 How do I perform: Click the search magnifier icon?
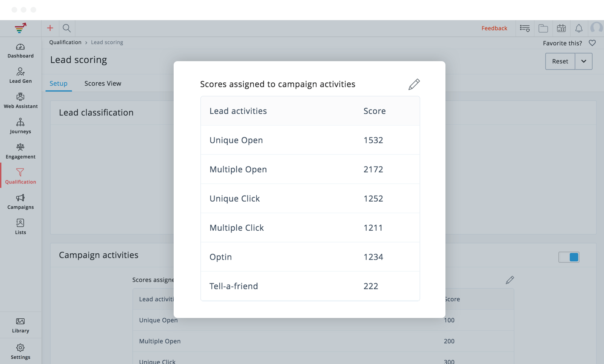coord(67,28)
